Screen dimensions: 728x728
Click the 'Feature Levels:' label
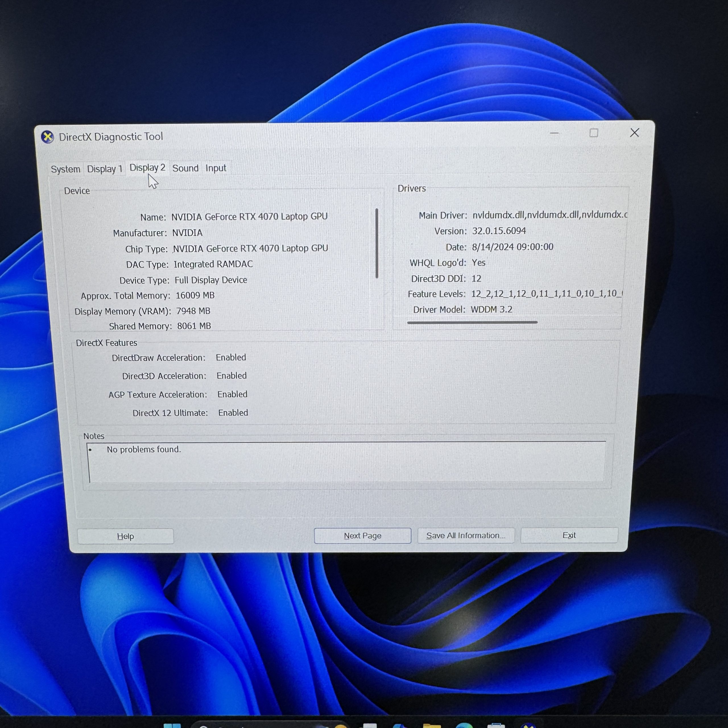pos(437,294)
